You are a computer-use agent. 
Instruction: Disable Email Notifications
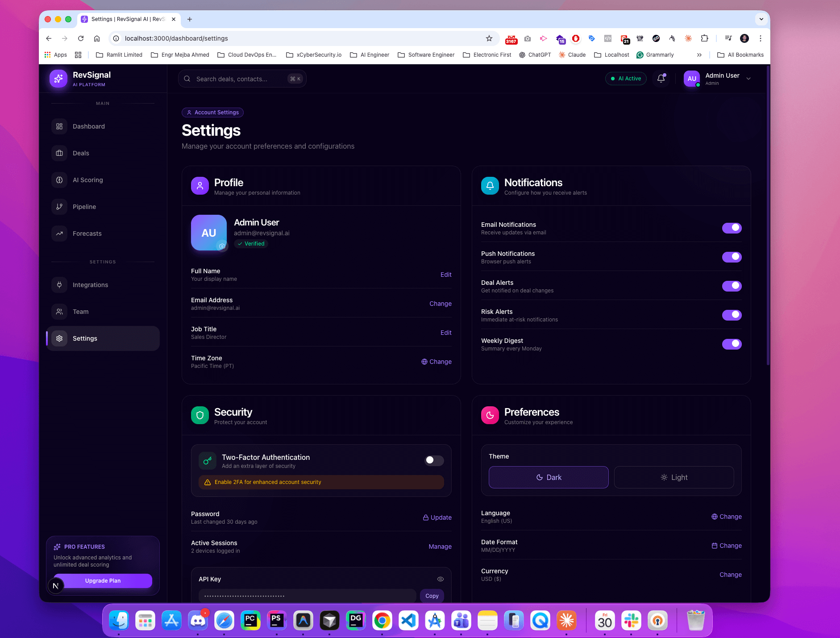(x=732, y=228)
